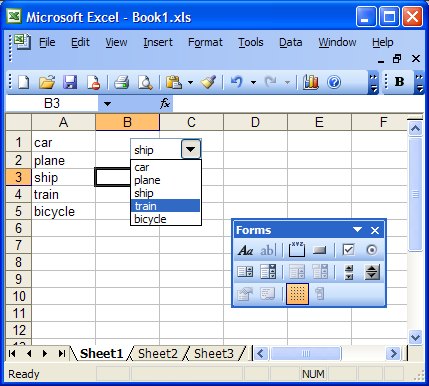Click the horizontal scrollbar thumb
The height and width of the screenshot is (386, 429).
pos(306,353)
